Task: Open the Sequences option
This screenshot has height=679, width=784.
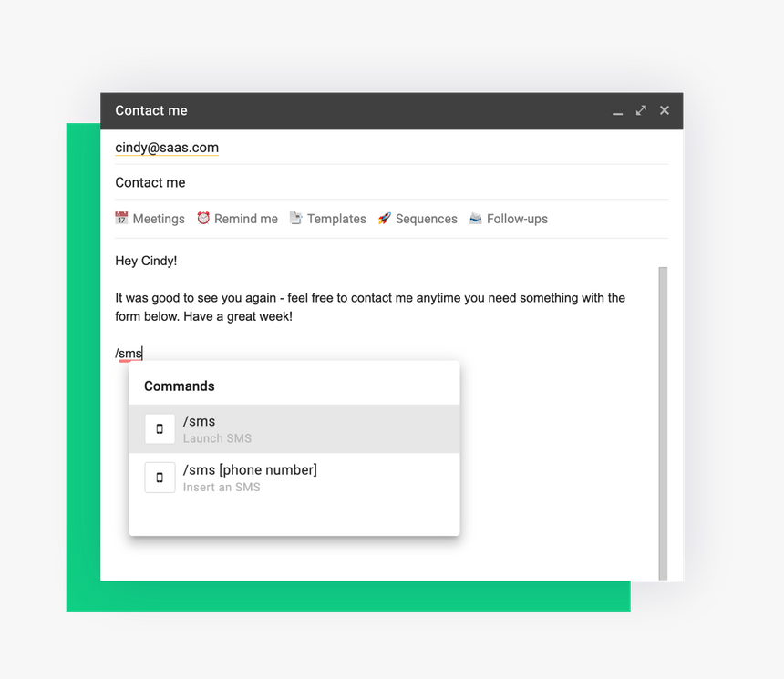Action: 418,219
